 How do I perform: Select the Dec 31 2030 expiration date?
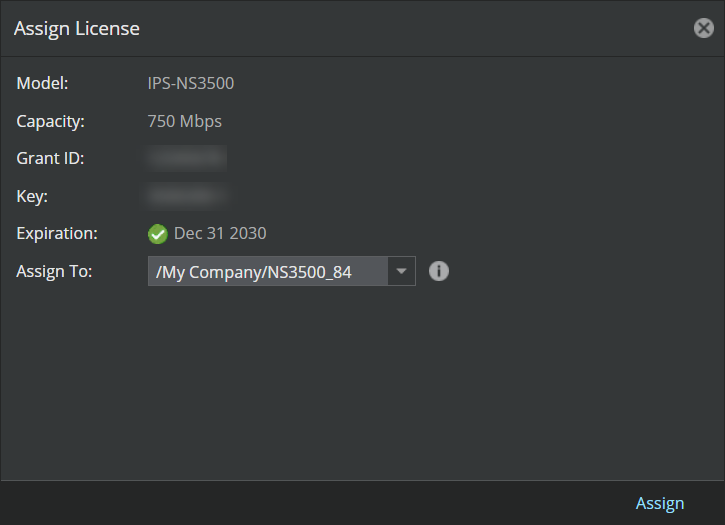[220, 233]
